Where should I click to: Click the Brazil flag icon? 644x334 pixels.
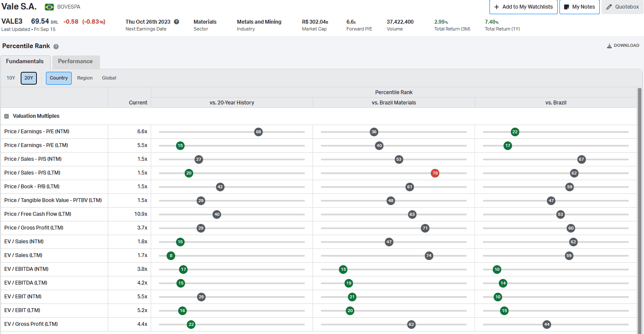coord(49,7)
